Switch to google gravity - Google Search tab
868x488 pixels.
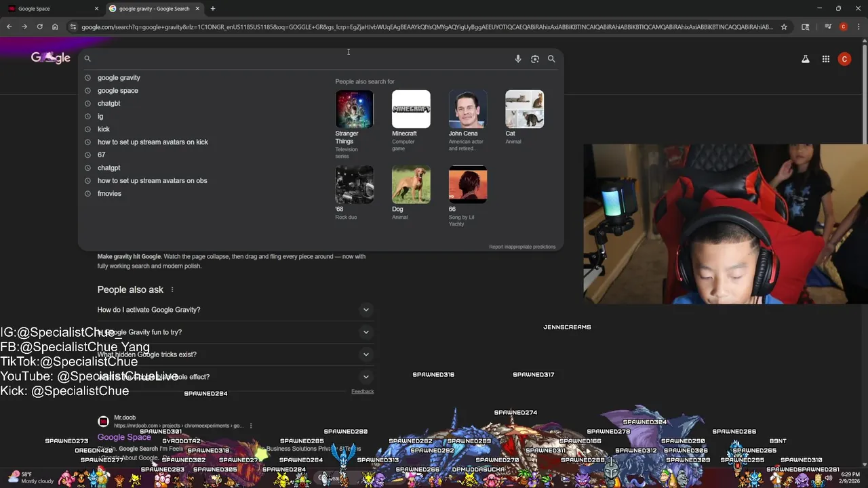click(154, 9)
